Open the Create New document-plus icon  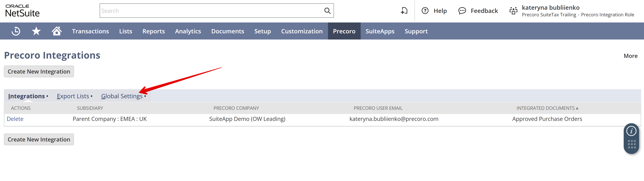[404, 11]
